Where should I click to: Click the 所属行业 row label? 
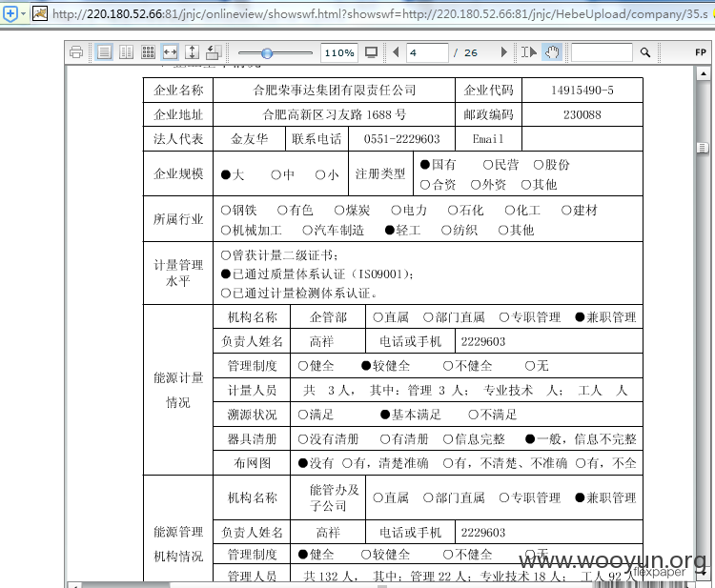(178, 219)
